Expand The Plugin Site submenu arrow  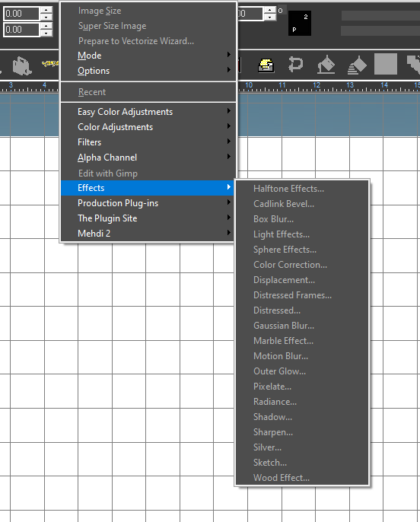pos(228,218)
